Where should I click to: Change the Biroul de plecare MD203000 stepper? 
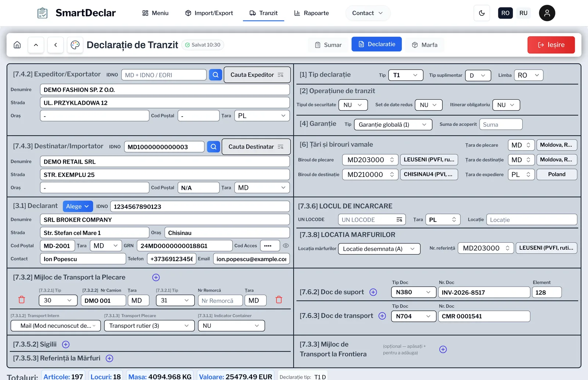pyautogui.click(x=370, y=160)
